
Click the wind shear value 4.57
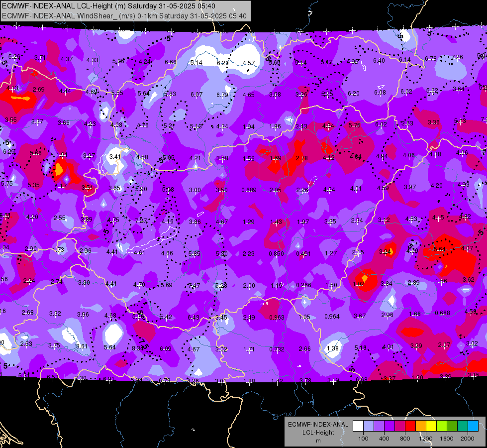click(x=248, y=63)
